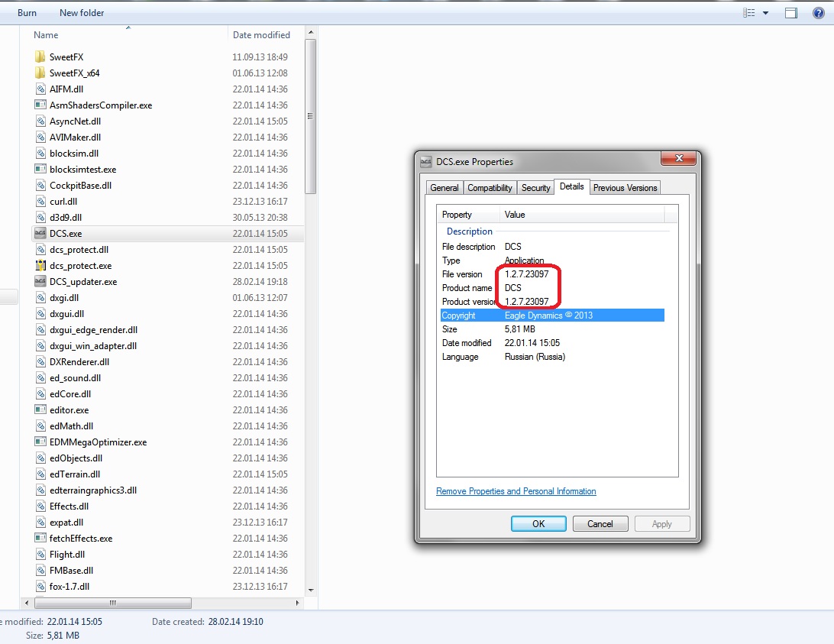Screen dimensions: 834x644
Task: Select the Details tab
Action: tap(572, 186)
